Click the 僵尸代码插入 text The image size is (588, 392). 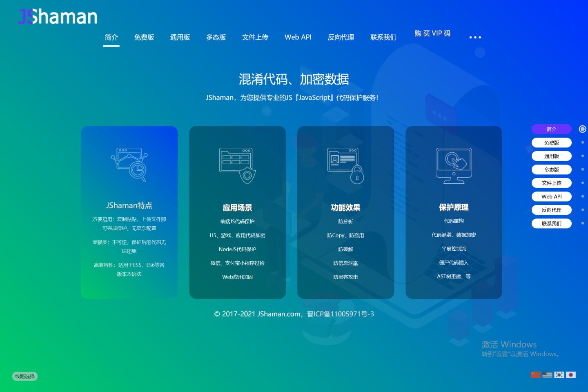[x=454, y=263]
